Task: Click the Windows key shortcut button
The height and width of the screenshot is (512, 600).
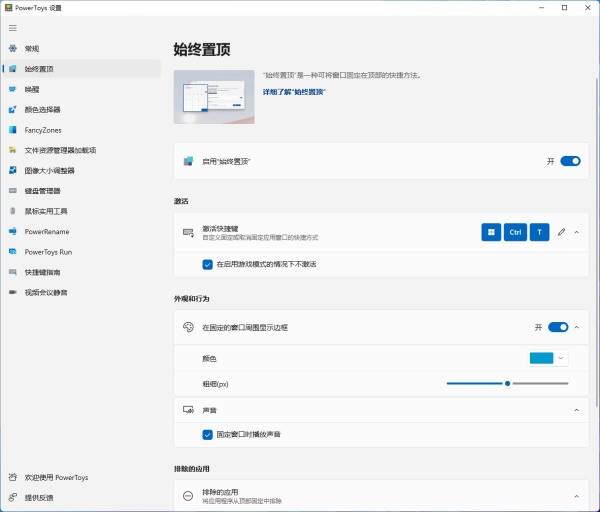Action: click(491, 232)
